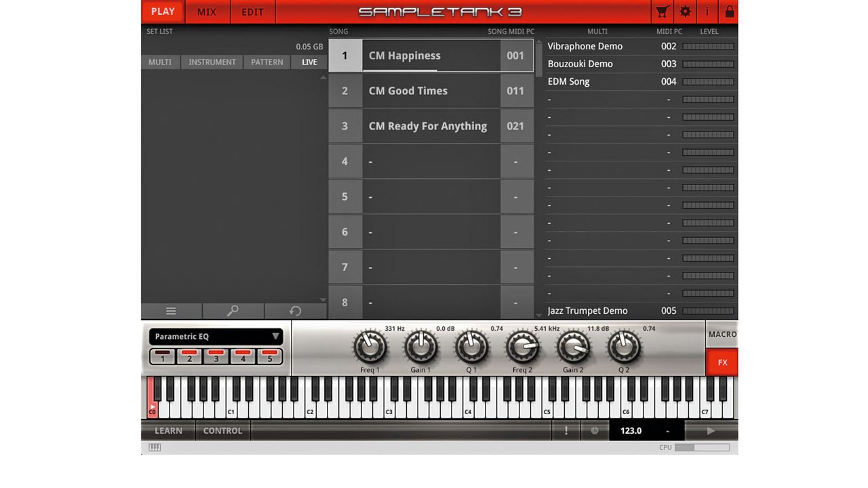Switch to MIX page
868x488 pixels.
pyautogui.click(x=207, y=12)
